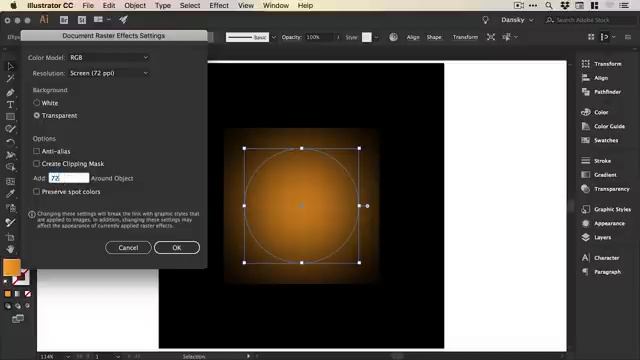Select the Rectangle tool
The width and height of the screenshot is (640, 360).
click(11, 117)
